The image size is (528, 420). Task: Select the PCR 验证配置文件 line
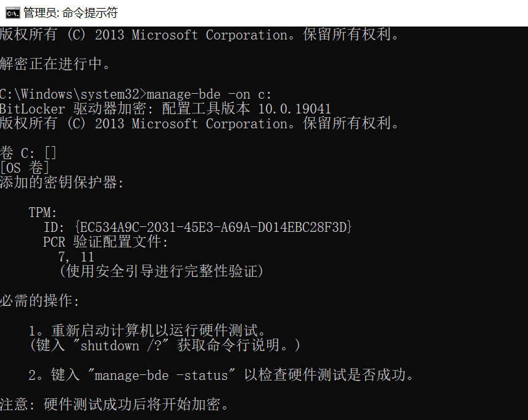(102, 242)
